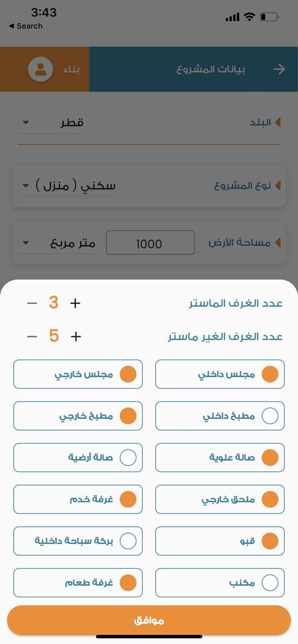Click the land area field showing 1000
Viewport: 298px width, 644px height.
150,243
